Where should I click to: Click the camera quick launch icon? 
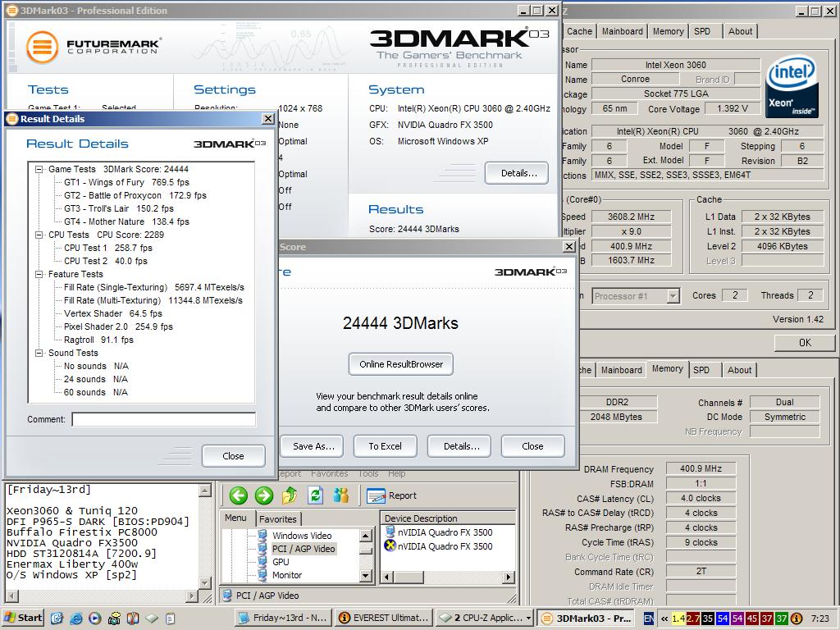coord(114,619)
